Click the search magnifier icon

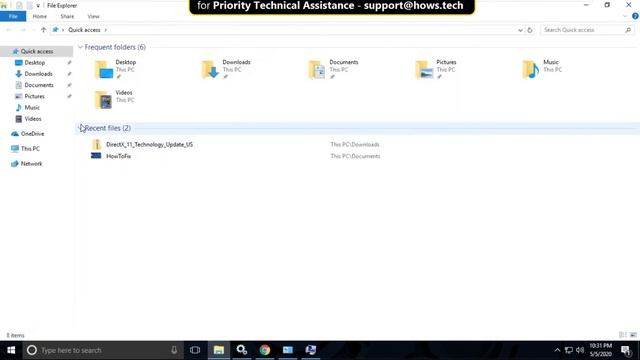[628, 30]
